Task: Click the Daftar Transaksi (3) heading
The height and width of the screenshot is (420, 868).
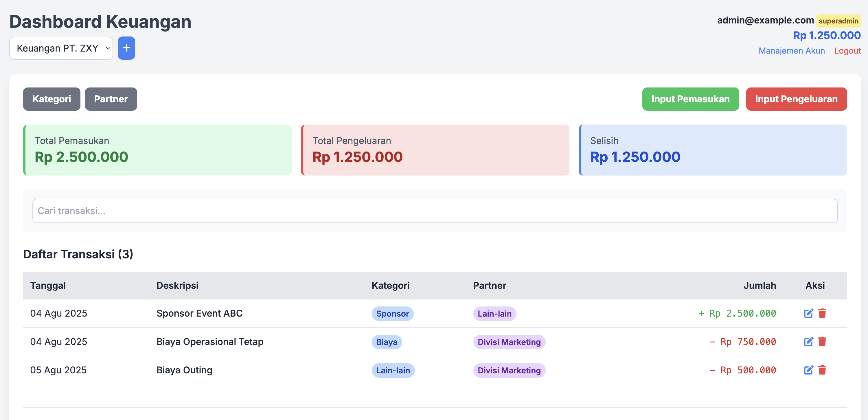Action: pos(78,254)
